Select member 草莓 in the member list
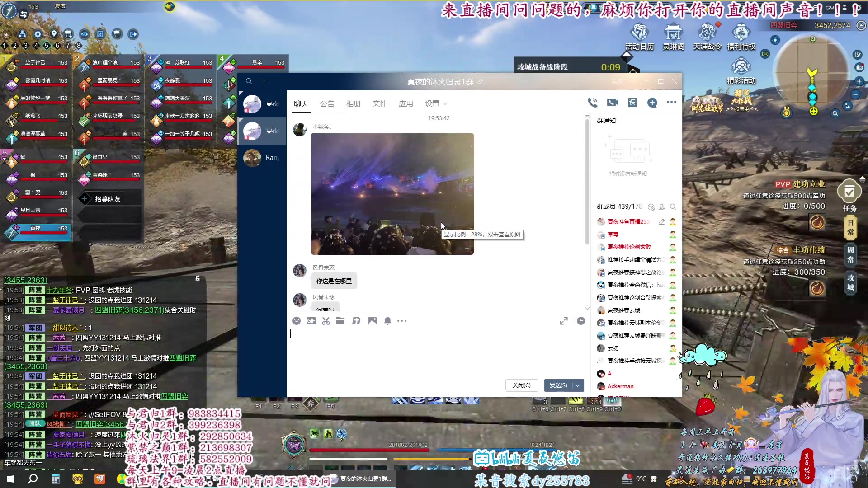The height and width of the screenshot is (488, 868). pyautogui.click(x=637, y=235)
